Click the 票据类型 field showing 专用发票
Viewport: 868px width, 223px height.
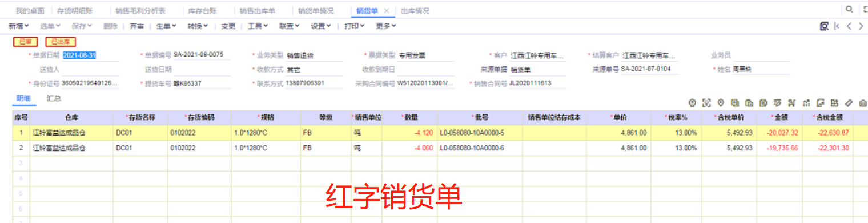click(425, 55)
